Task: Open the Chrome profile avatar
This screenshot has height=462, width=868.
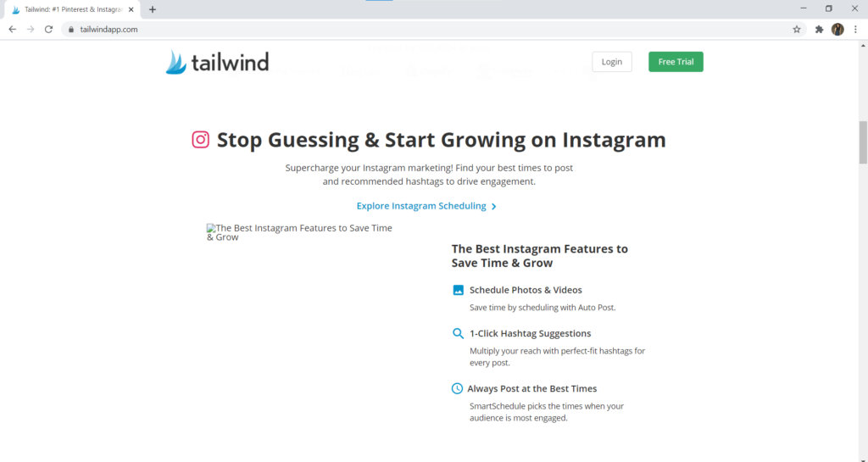Action: tap(837, 30)
